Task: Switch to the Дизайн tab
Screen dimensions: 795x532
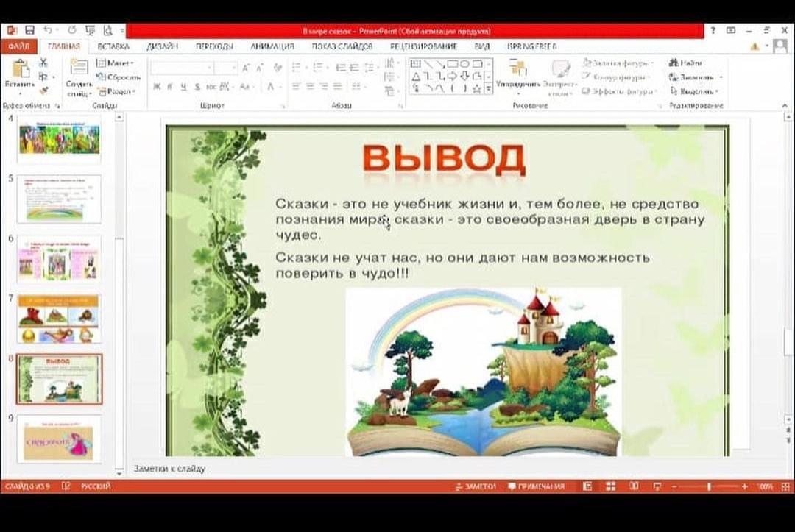Action: (x=161, y=46)
